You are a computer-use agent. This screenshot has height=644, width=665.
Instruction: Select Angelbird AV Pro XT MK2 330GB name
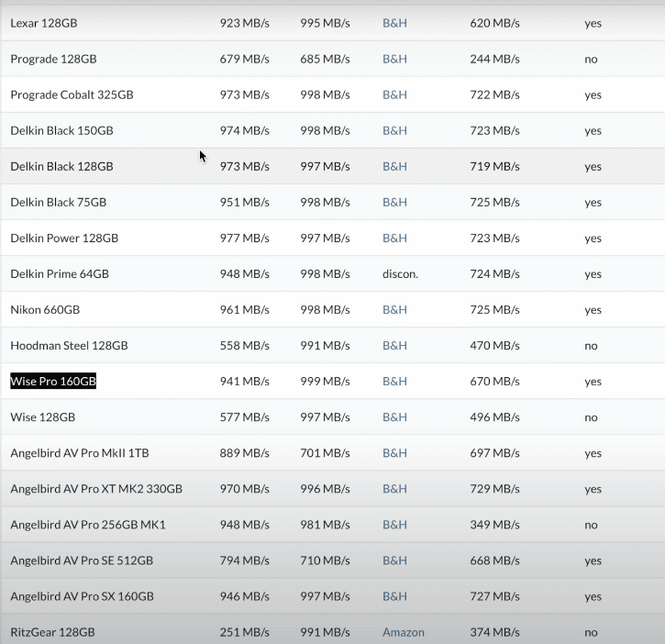96,489
